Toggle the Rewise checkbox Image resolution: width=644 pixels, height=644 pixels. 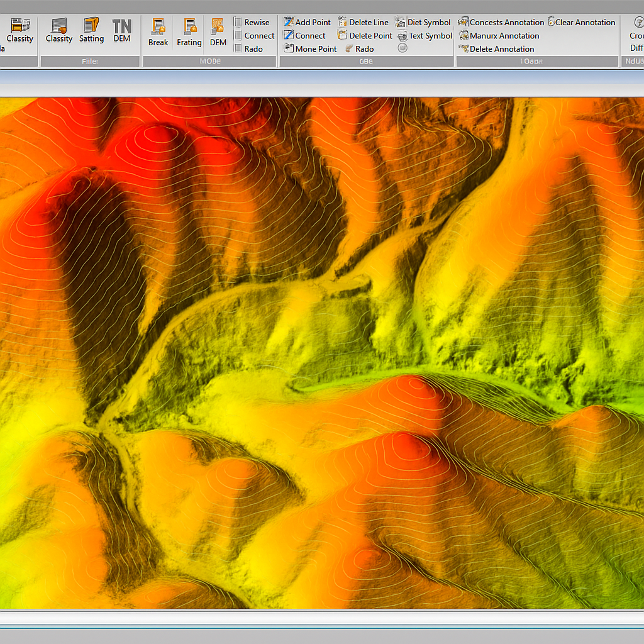238,22
